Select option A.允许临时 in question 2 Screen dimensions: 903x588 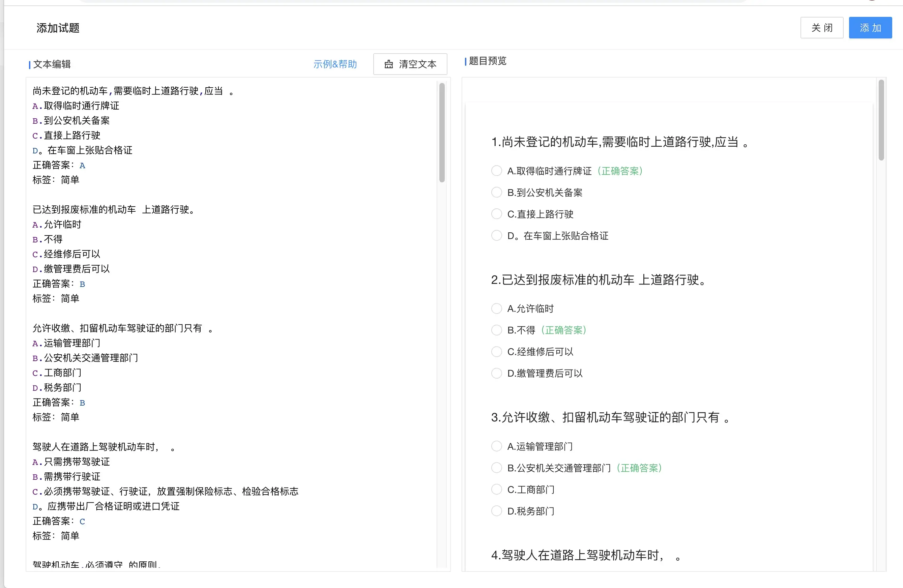click(x=496, y=308)
